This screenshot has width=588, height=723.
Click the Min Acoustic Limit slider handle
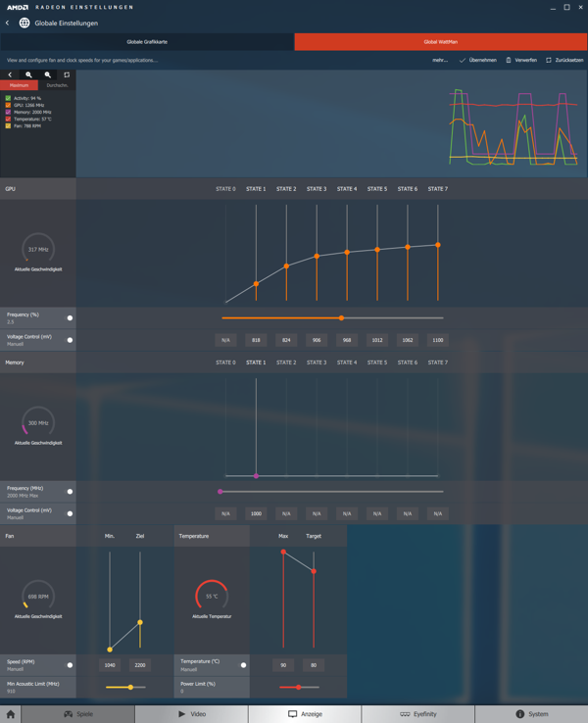coord(130,687)
